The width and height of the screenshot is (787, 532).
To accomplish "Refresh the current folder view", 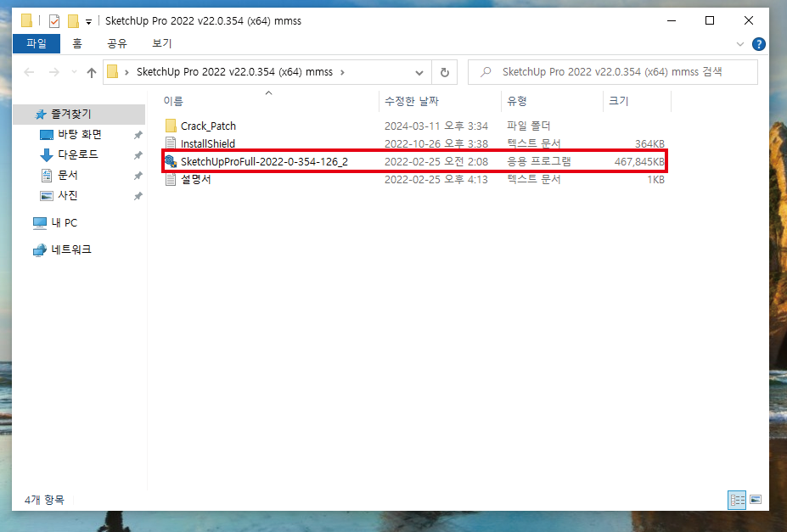I will point(445,73).
